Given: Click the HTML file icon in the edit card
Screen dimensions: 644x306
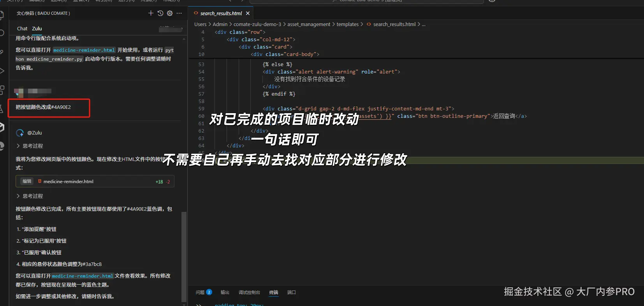Looking at the screenshot, I should point(40,181).
